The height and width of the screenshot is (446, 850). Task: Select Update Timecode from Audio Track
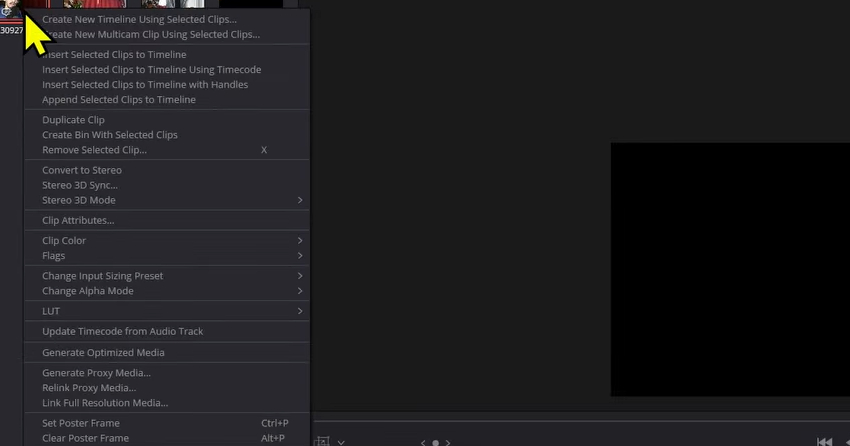click(x=123, y=332)
